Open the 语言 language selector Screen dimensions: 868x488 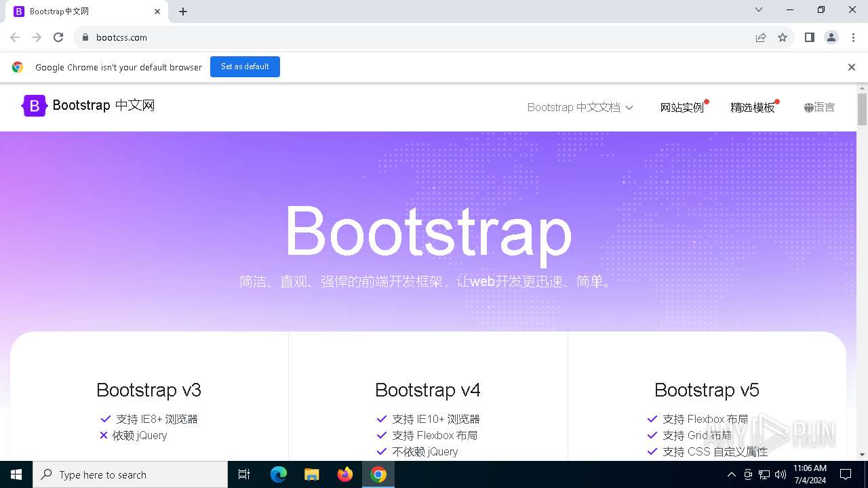click(x=819, y=107)
